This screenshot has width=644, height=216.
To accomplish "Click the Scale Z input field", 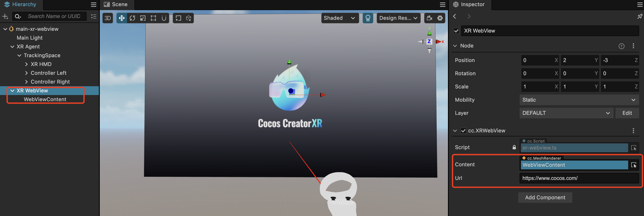I will coord(620,87).
